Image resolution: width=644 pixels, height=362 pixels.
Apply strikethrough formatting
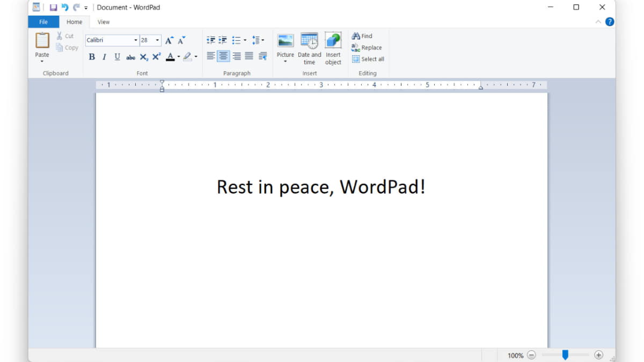point(130,57)
